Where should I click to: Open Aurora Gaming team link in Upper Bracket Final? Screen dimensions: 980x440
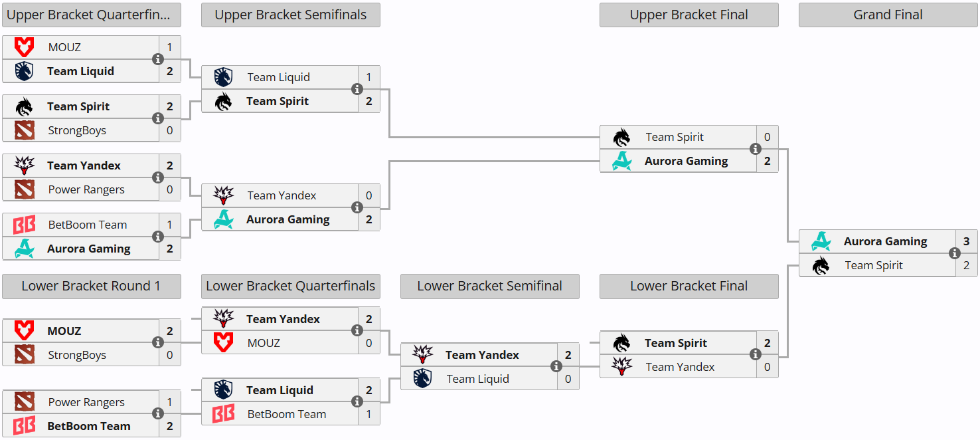(x=686, y=161)
